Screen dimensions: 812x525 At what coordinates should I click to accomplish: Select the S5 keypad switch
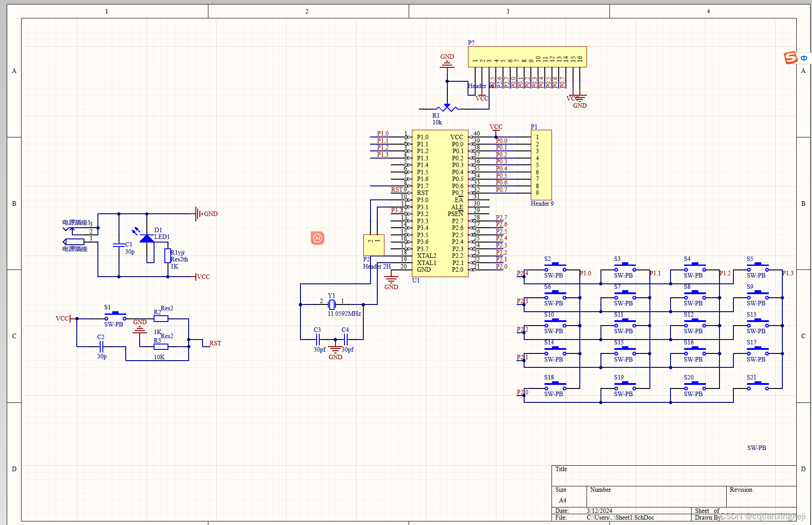[x=758, y=267]
